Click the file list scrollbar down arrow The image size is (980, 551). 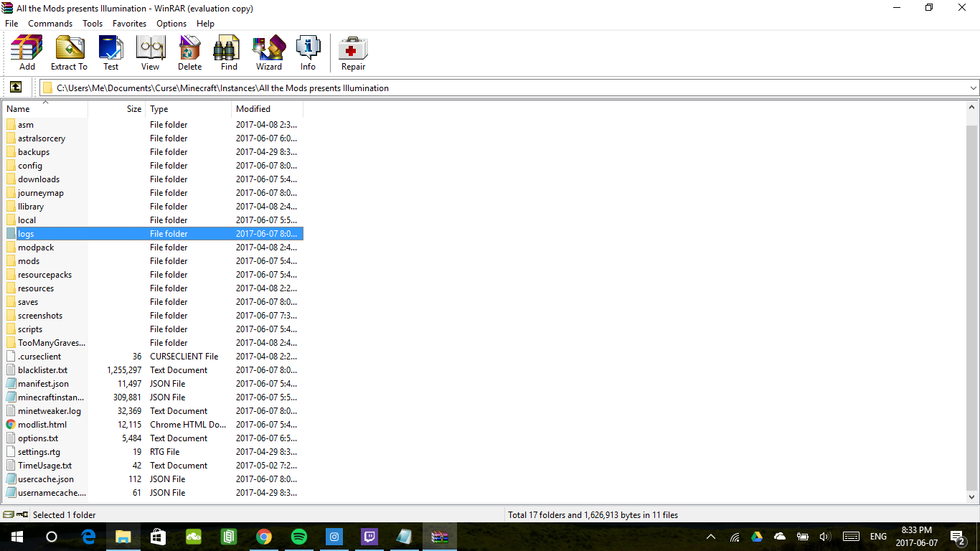coord(972,496)
